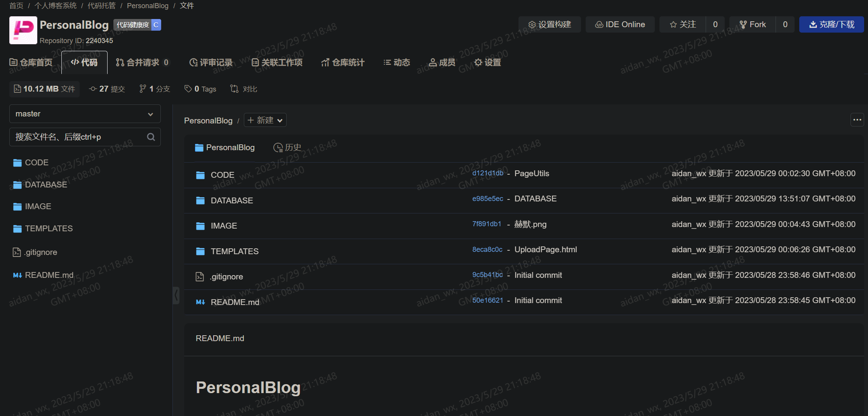The image size is (868, 416).
Task: Click PersonalBlog in top breadcrumb
Action: coord(148,6)
